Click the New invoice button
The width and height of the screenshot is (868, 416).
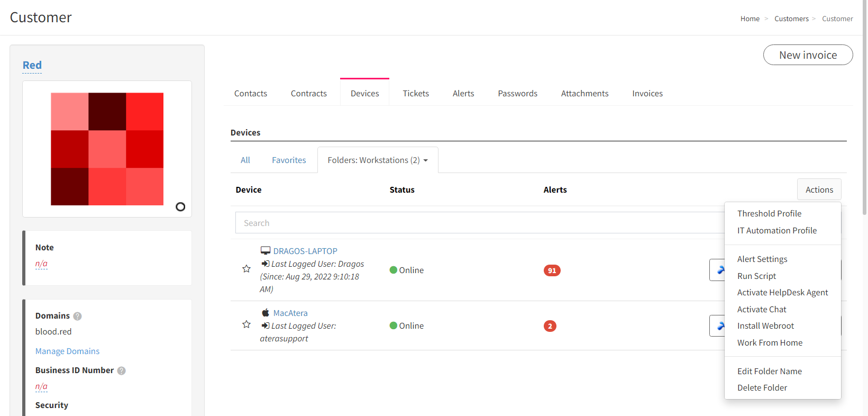[808, 55]
